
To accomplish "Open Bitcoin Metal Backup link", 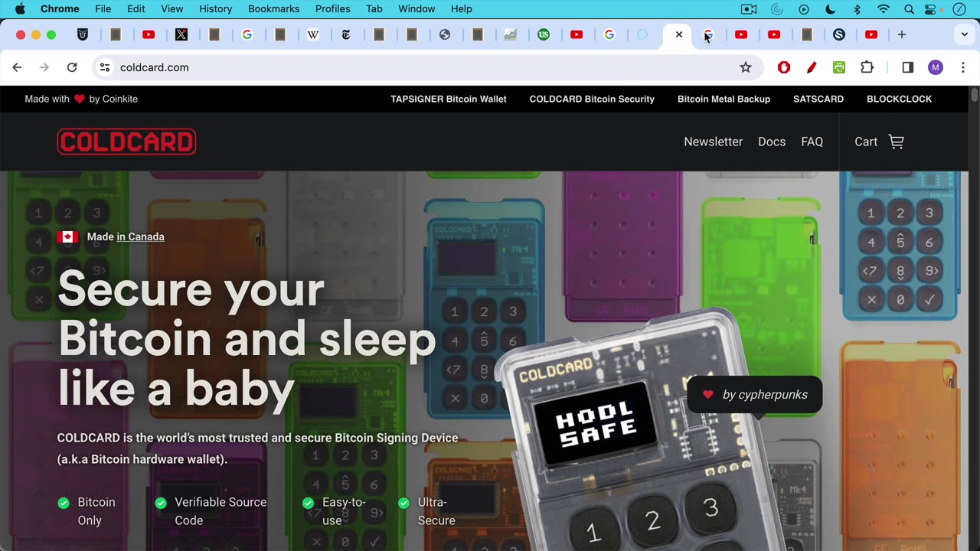I will (x=724, y=99).
